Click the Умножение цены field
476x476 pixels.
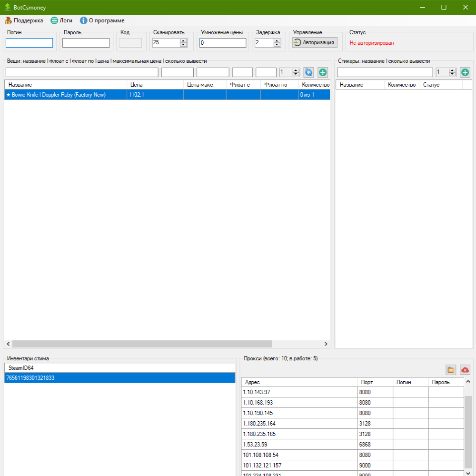222,43
